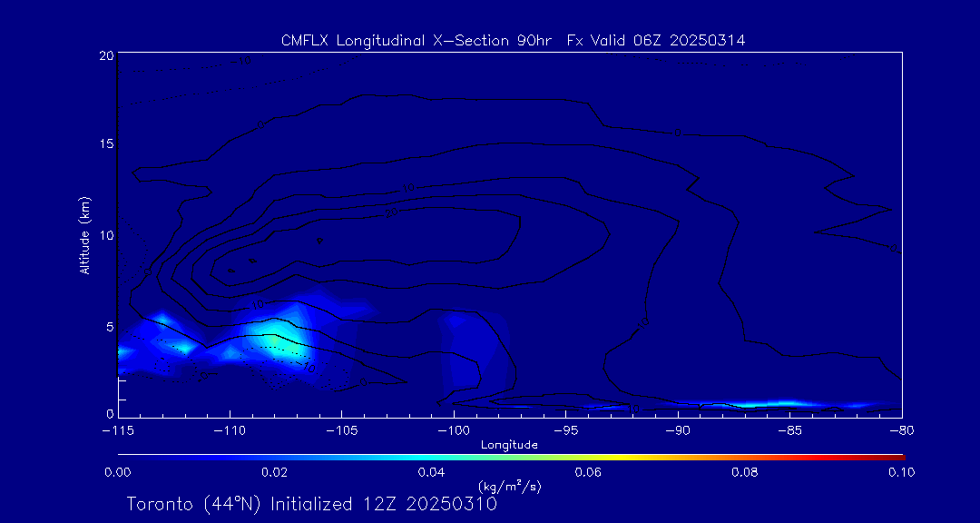Click the "Longitude" x-axis label
Screen dimensions: 980x523
[x=509, y=445]
